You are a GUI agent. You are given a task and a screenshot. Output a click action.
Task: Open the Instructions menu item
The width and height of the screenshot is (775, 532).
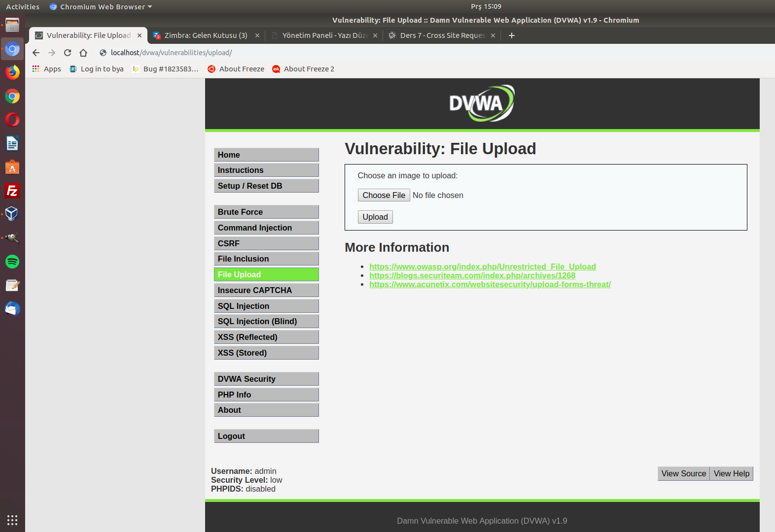266,170
